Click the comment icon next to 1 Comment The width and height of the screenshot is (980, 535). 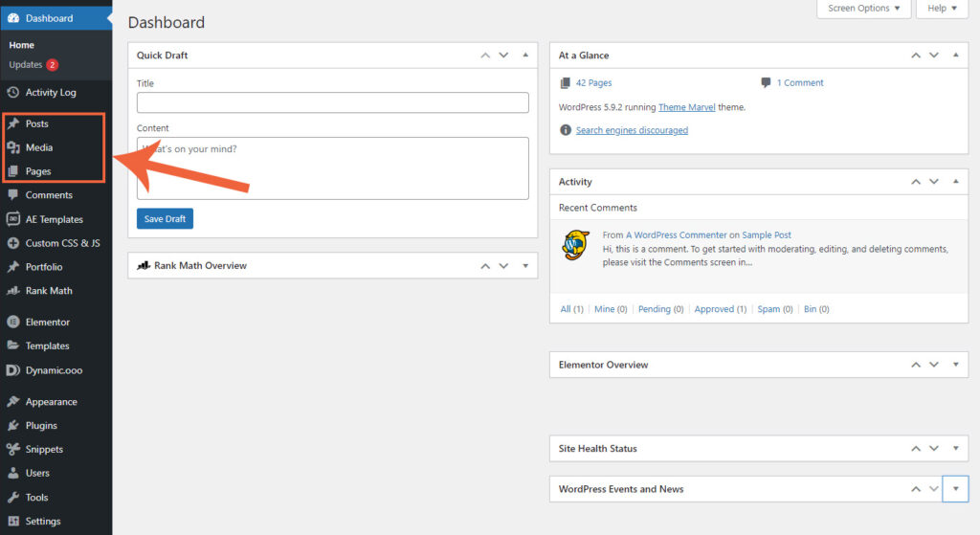tap(767, 82)
